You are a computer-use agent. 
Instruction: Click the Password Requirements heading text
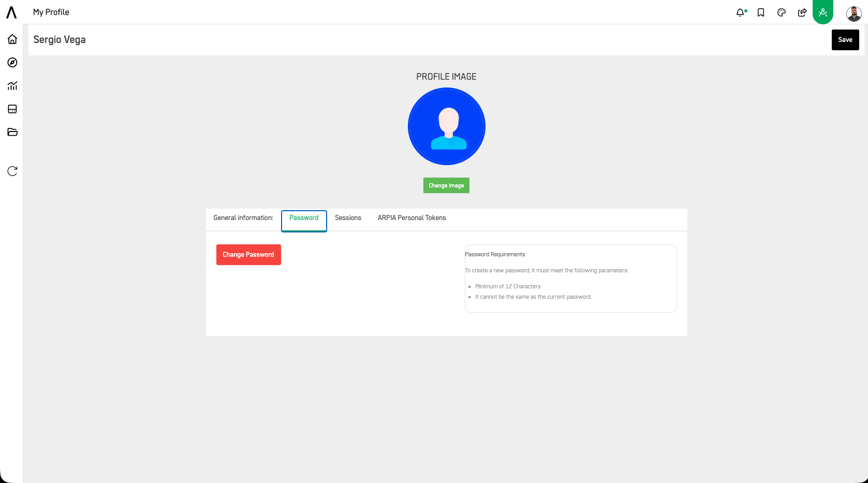[x=495, y=254]
